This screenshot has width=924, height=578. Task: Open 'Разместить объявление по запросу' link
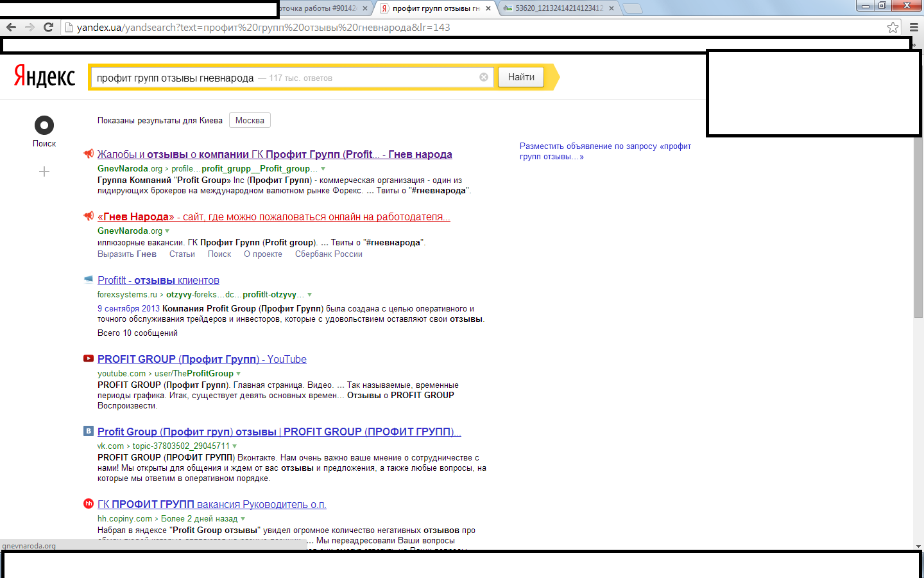(x=605, y=152)
